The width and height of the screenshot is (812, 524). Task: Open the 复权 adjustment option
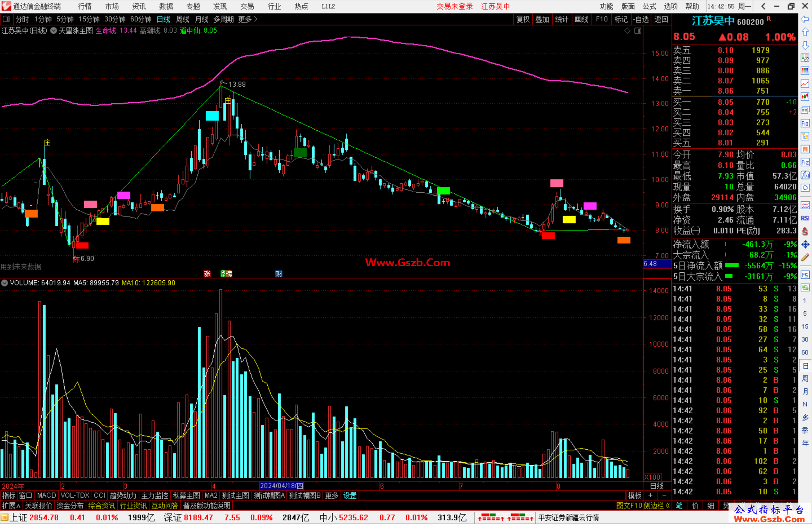pyautogui.click(x=523, y=19)
